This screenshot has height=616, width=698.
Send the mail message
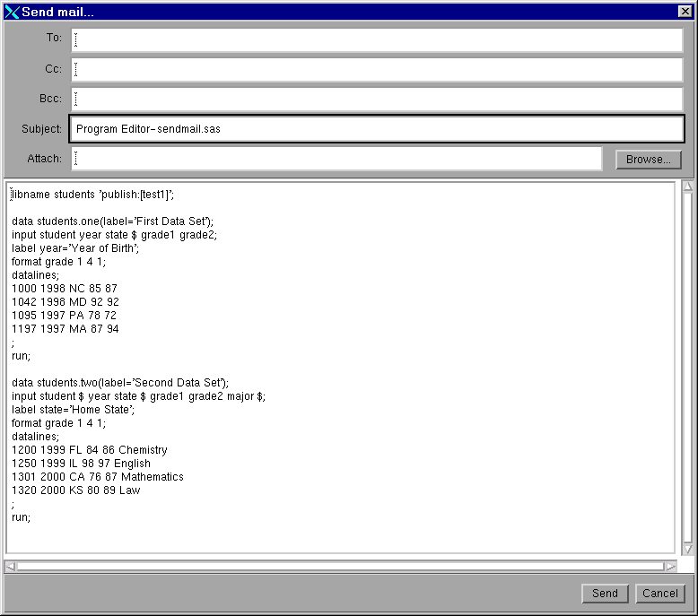coord(605,594)
